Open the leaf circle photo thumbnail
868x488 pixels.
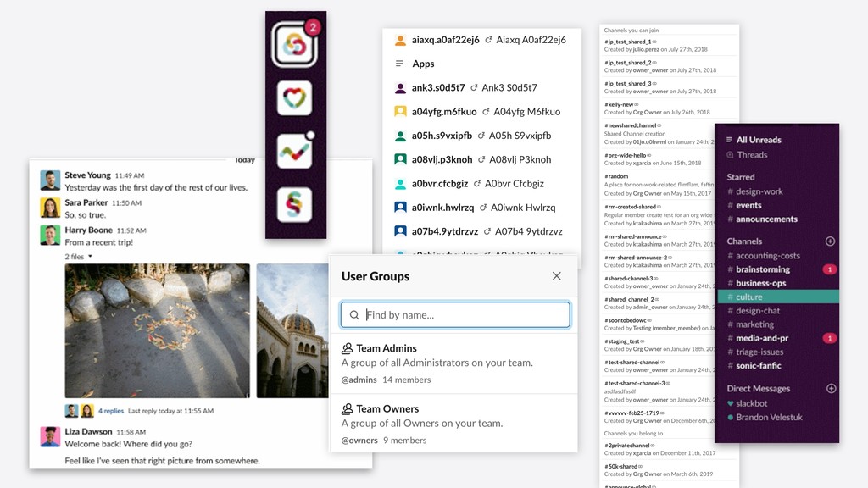157,330
